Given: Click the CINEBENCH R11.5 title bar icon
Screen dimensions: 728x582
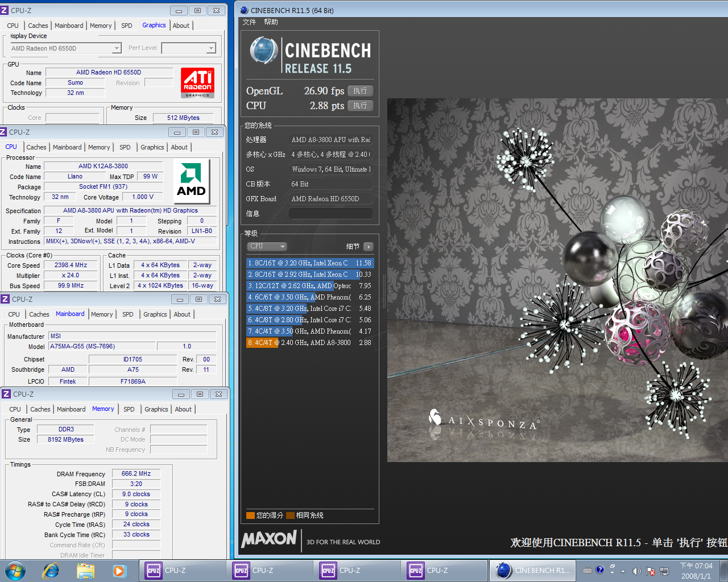Looking at the screenshot, I should tap(244, 10).
